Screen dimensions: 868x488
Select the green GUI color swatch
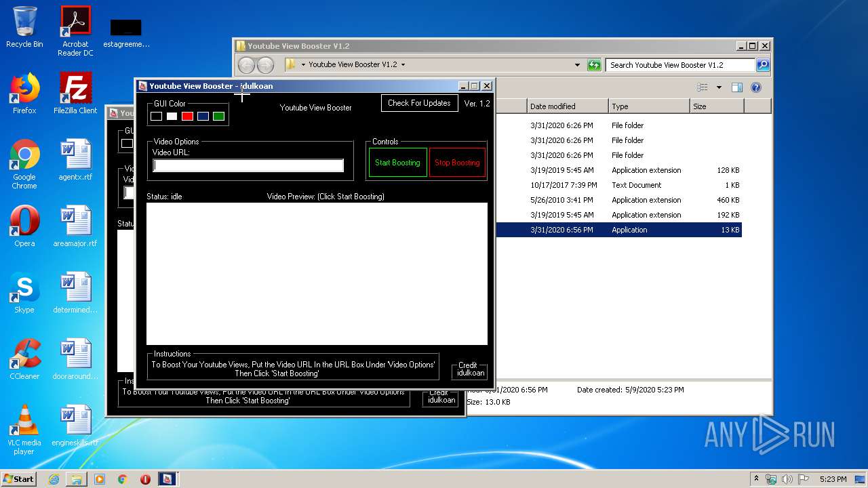point(218,117)
